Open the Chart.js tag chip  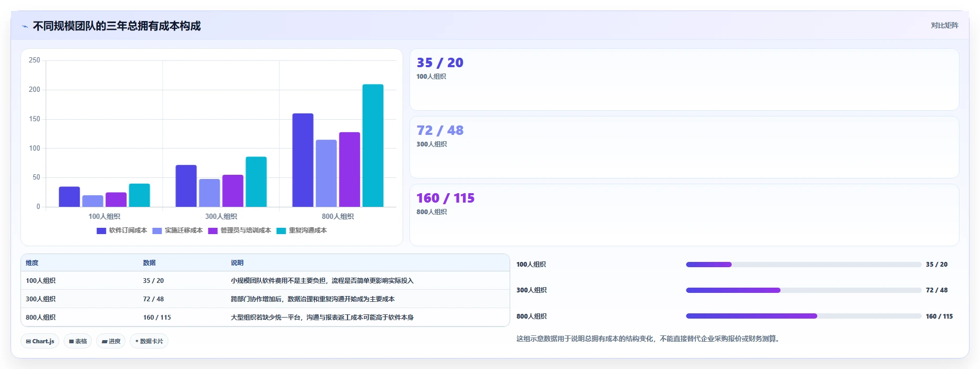coord(40,341)
